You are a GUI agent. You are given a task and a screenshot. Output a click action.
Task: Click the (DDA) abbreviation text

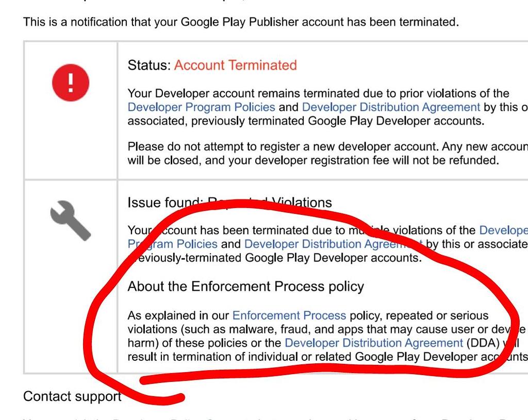click(x=483, y=343)
